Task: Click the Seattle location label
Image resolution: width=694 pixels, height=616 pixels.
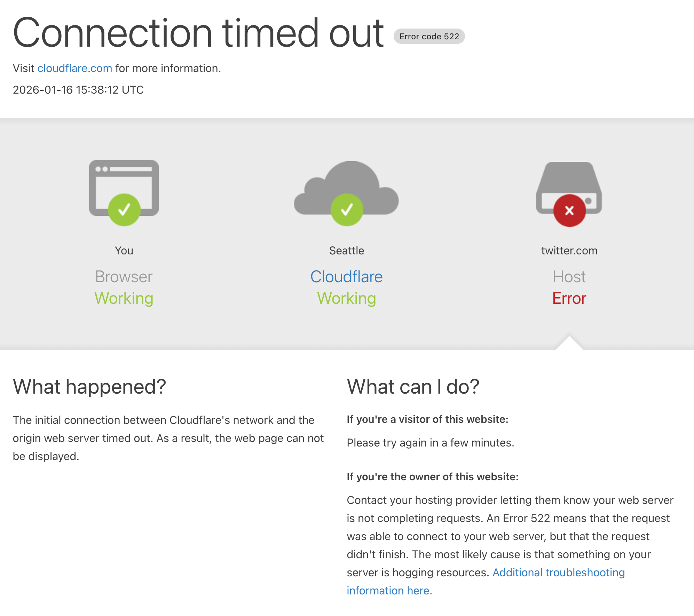Action: tap(347, 251)
